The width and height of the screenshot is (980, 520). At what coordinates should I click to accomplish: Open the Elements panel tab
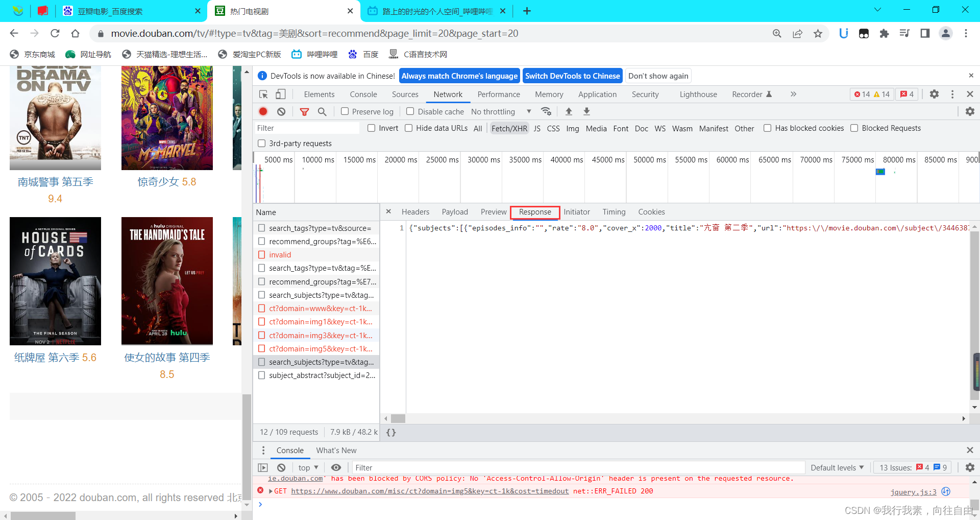tap(319, 94)
